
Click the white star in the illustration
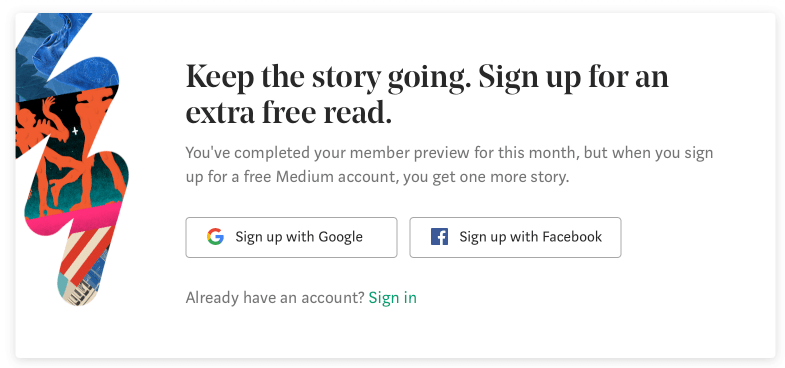(75, 132)
